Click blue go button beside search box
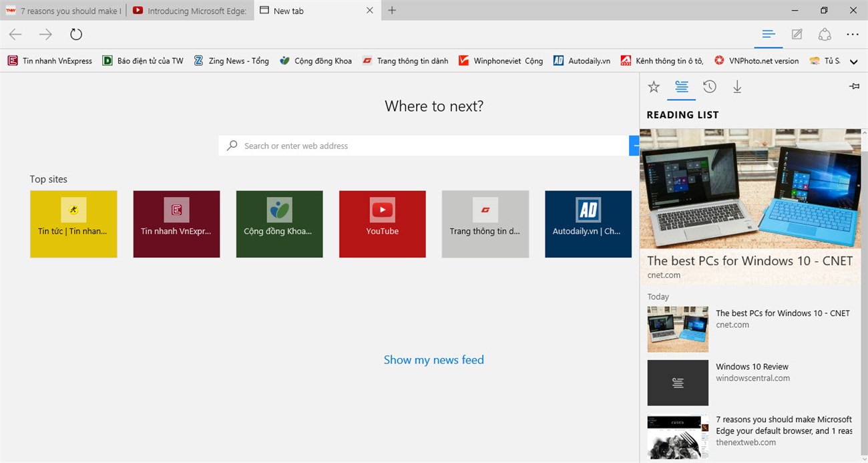The width and height of the screenshot is (868, 463). 634,146
